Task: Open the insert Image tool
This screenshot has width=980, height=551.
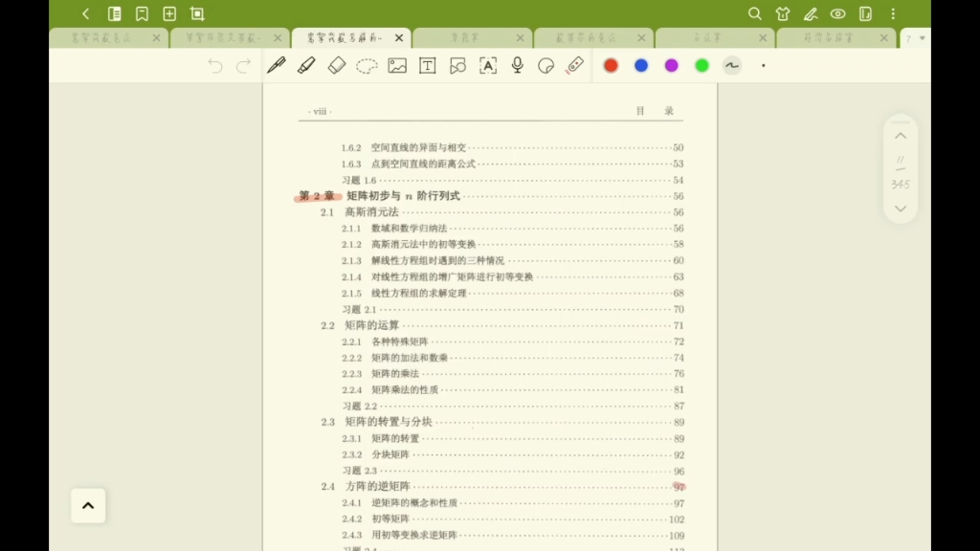Action: point(397,65)
